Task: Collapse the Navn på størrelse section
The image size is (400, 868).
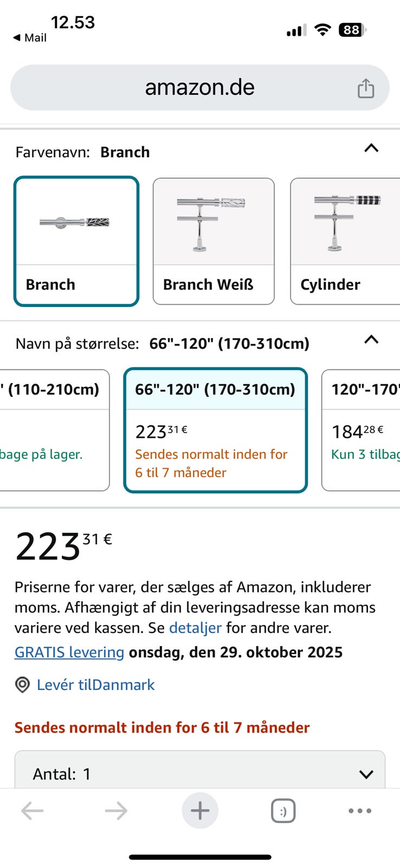Action: (x=371, y=340)
